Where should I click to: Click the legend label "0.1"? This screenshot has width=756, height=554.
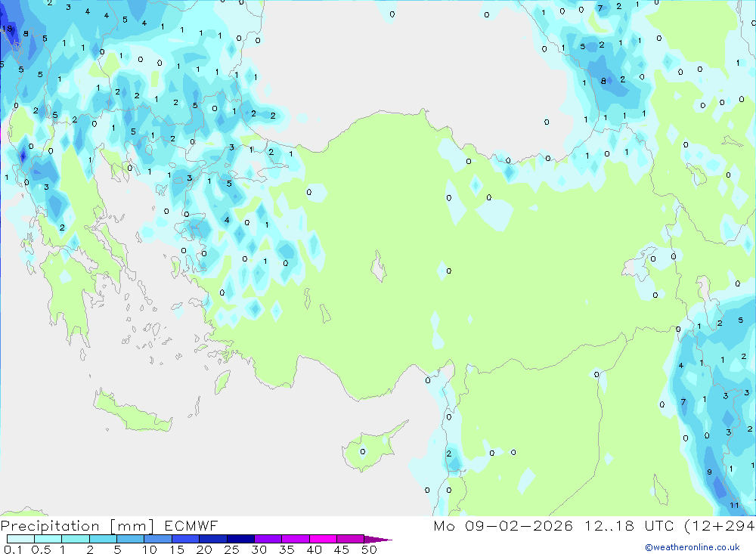(13, 549)
